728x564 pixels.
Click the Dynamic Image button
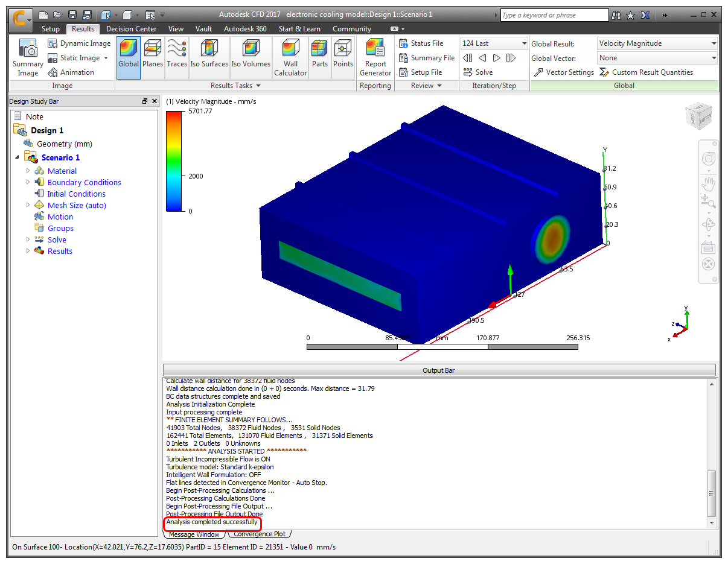click(x=79, y=43)
